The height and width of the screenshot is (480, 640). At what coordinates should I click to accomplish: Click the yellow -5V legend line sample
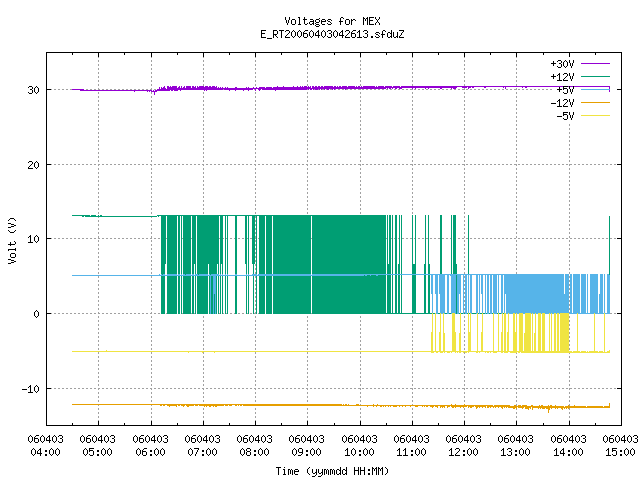595,116
